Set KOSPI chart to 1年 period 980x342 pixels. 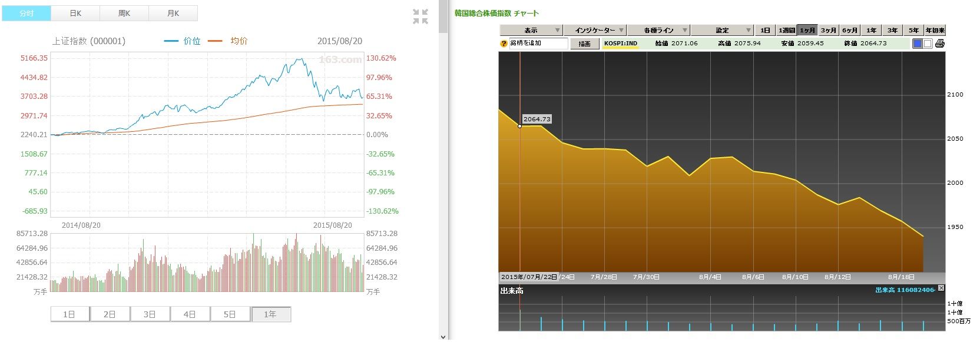871,30
